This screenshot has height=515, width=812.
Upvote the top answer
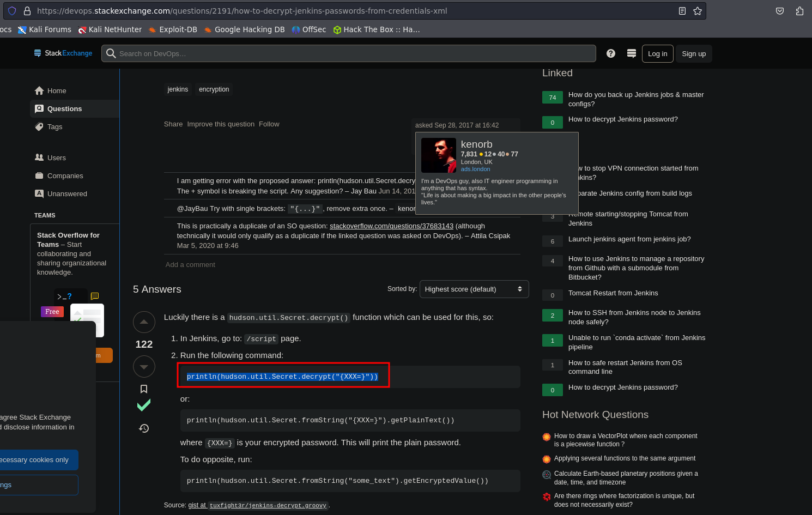click(144, 322)
